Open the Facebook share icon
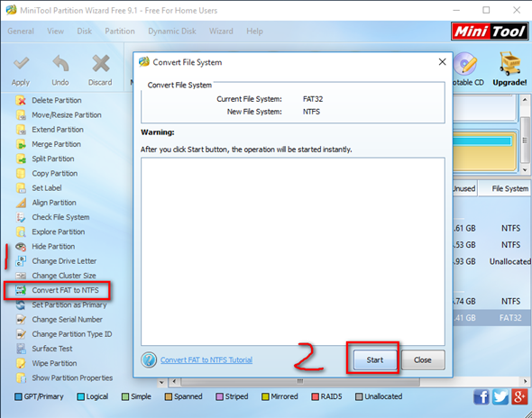Viewport: 532px width, 418px height. point(482,396)
